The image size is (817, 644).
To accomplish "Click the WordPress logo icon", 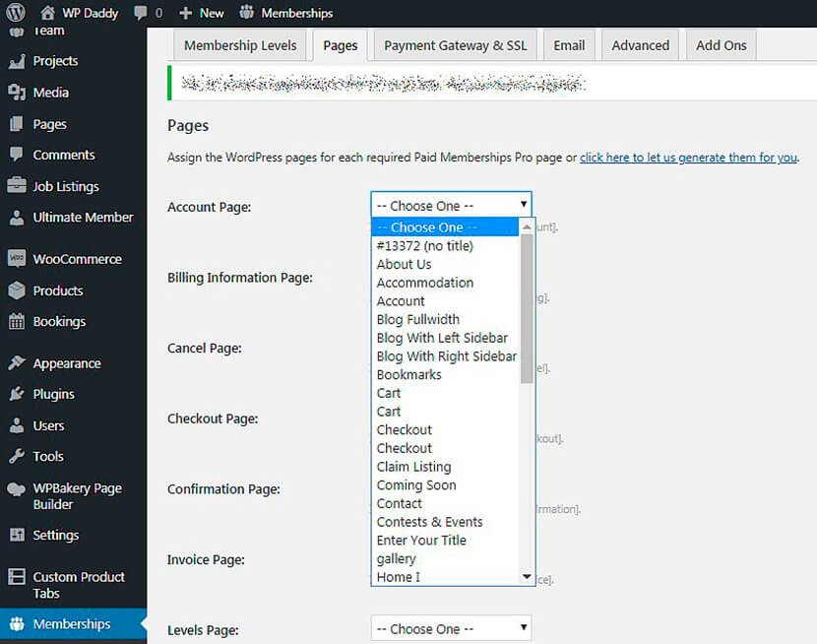I will coord(15,12).
